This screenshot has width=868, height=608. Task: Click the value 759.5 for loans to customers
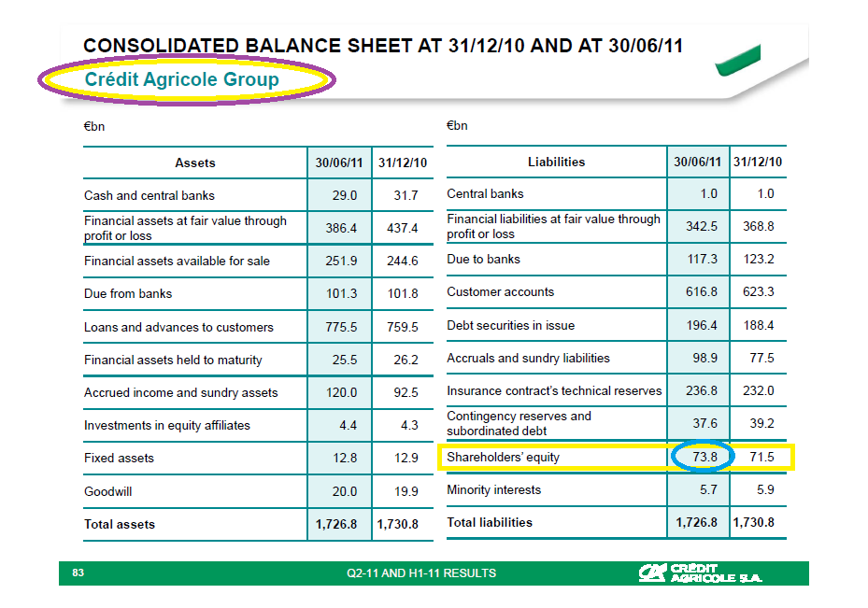coord(403,327)
